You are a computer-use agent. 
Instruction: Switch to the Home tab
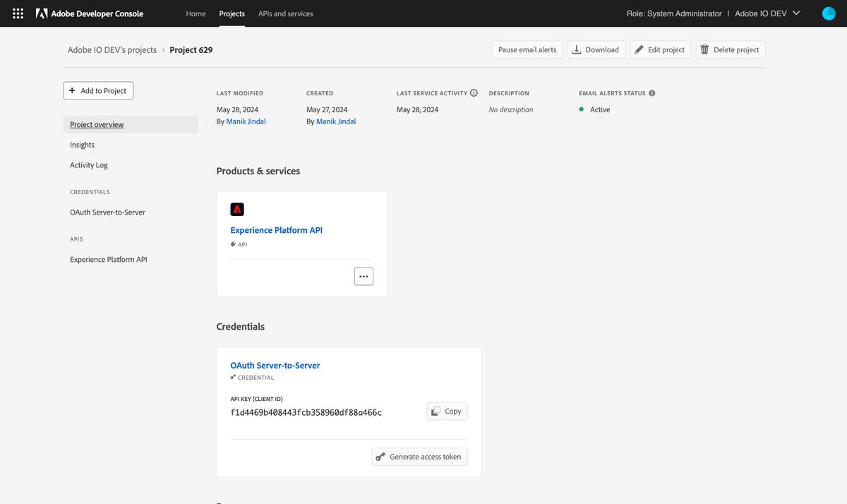[196, 13]
